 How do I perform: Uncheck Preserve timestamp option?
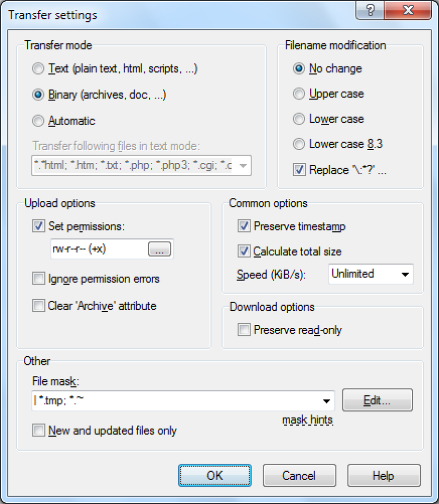(x=244, y=226)
